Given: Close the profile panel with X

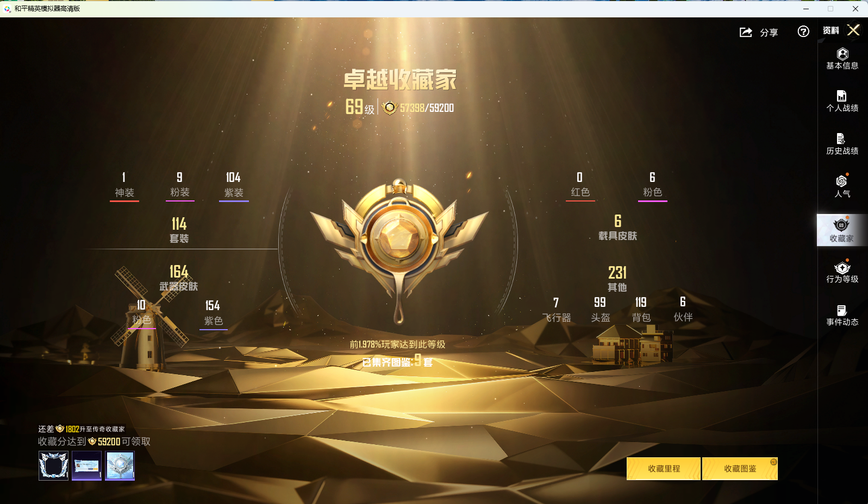Looking at the screenshot, I should coord(853,30).
